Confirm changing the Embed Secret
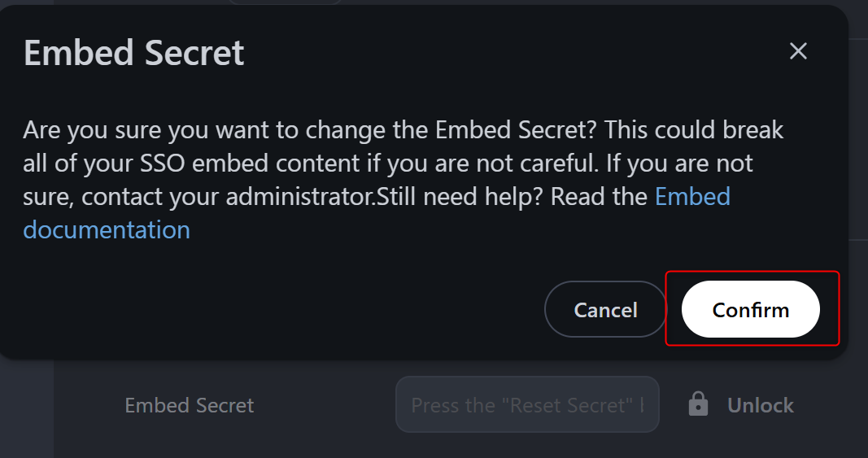 point(750,310)
